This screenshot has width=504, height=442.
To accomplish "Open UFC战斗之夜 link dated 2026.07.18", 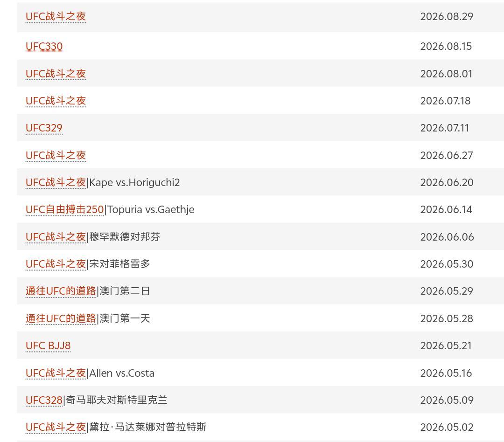I will pos(56,101).
